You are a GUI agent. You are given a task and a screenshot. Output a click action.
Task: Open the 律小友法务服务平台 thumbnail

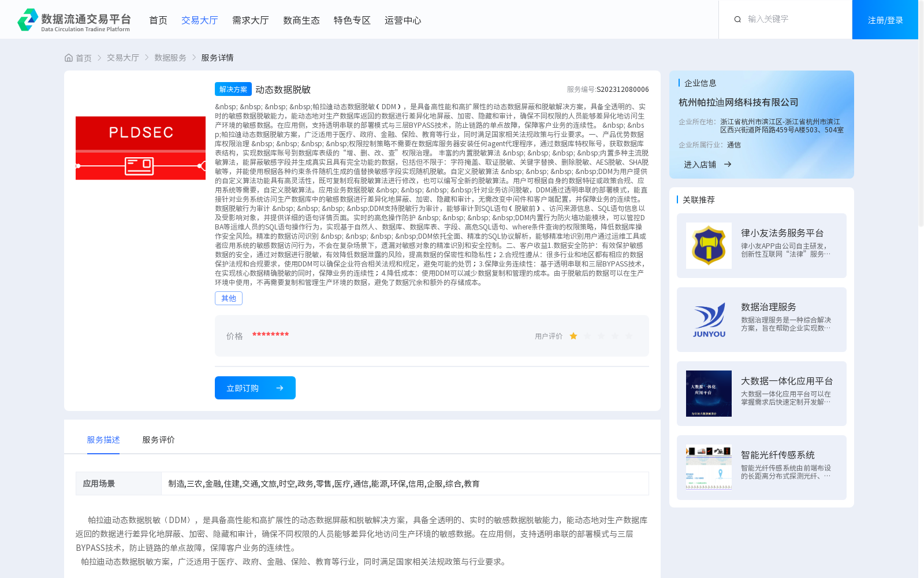pyautogui.click(x=709, y=246)
